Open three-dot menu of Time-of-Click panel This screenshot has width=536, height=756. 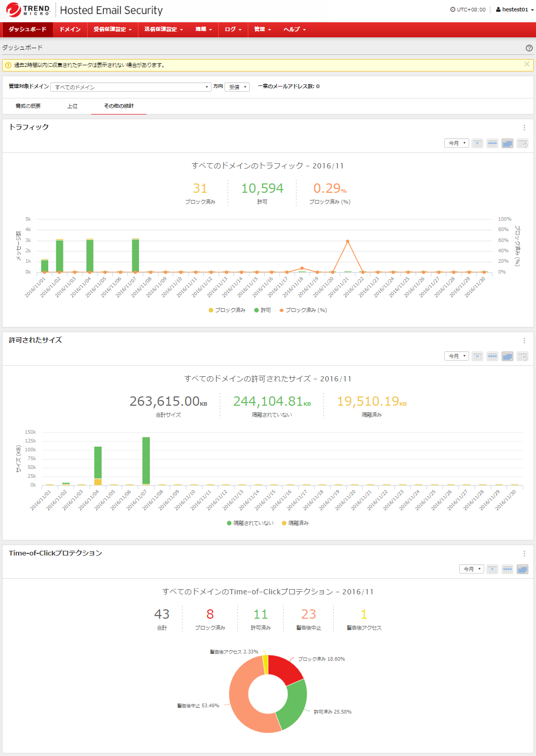point(524,553)
